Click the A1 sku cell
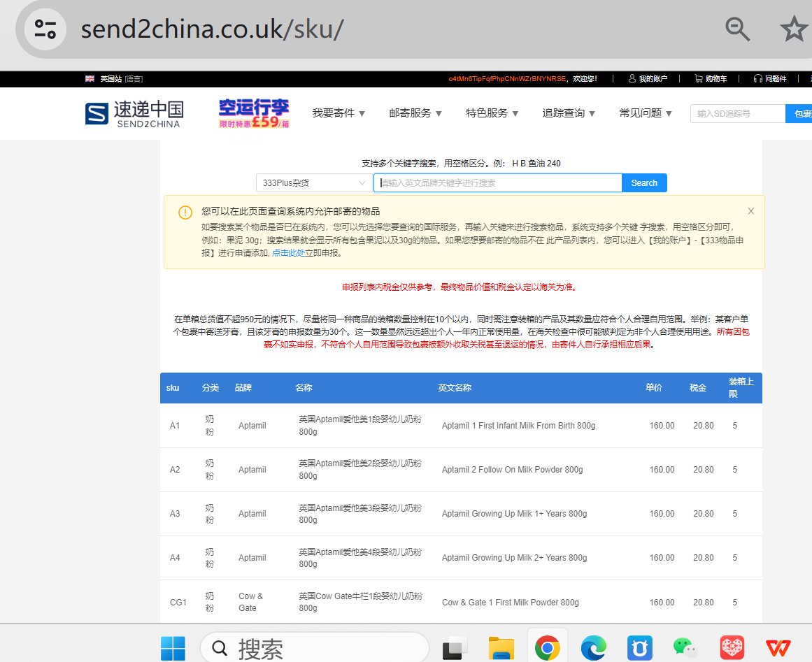Screen dimensions: 812x662 [x=175, y=426]
